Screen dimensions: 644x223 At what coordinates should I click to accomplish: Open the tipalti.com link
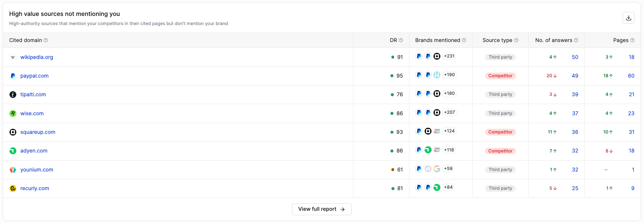tap(33, 95)
